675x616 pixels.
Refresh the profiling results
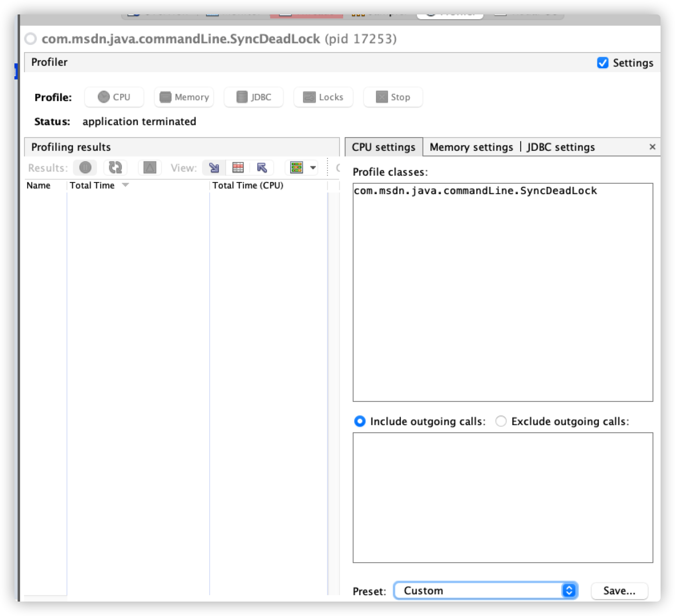pyautogui.click(x=115, y=168)
